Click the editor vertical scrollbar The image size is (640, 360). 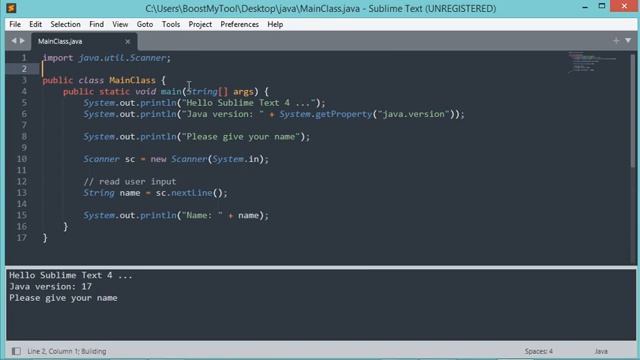tap(633, 110)
